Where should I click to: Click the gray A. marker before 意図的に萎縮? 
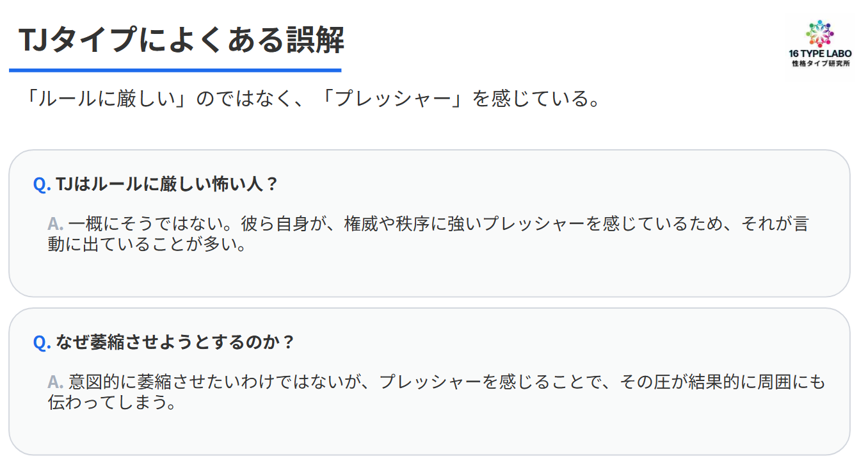click(x=56, y=382)
